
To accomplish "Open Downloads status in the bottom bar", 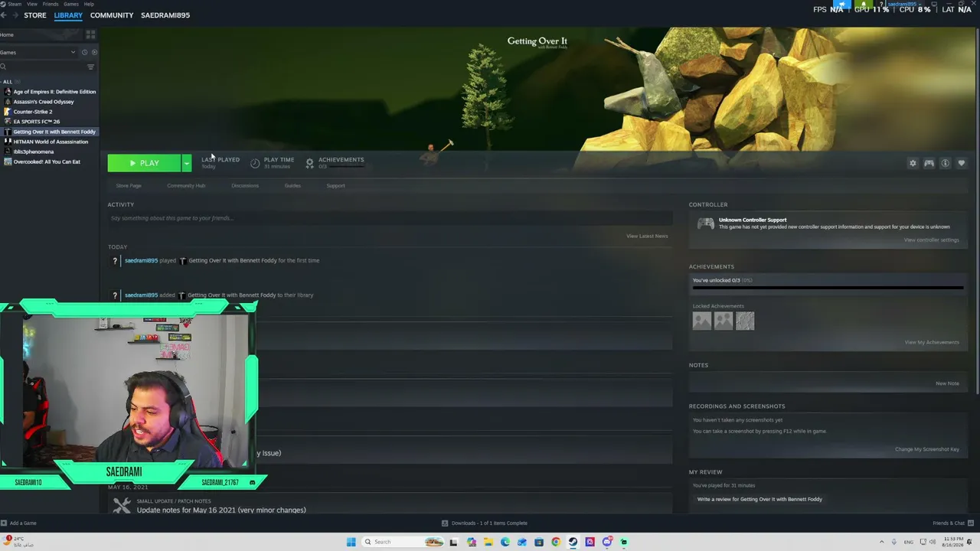I will click(x=485, y=523).
